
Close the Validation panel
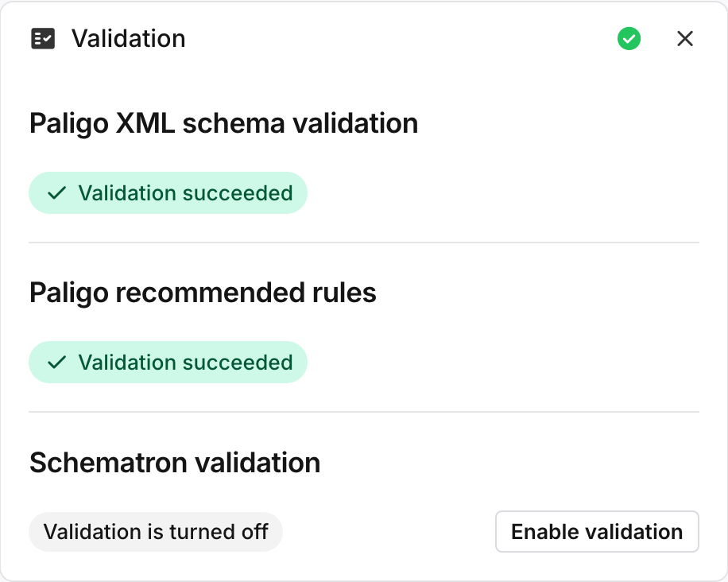[685, 38]
